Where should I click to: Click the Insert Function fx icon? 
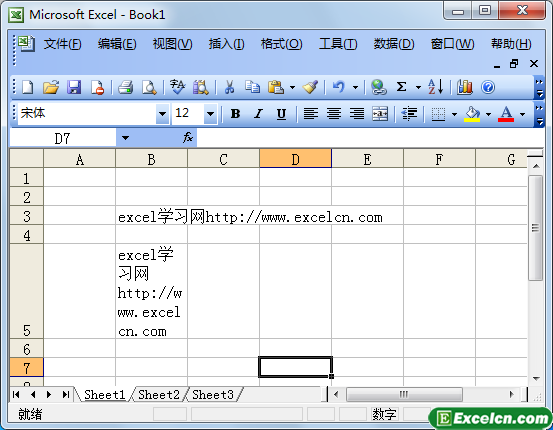188,138
